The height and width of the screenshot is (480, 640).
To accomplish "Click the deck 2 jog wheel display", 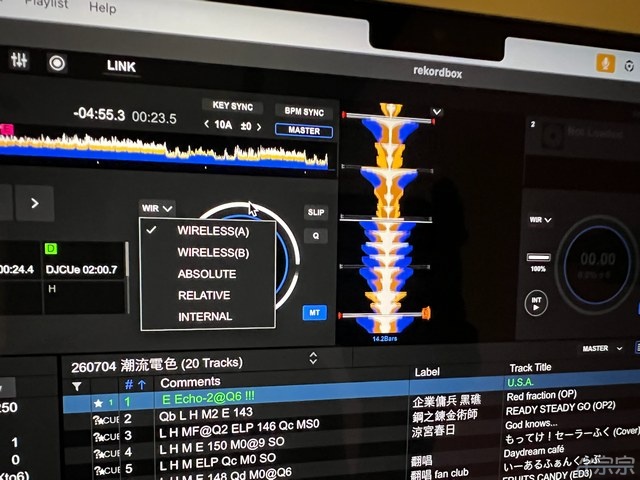I will point(597,265).
